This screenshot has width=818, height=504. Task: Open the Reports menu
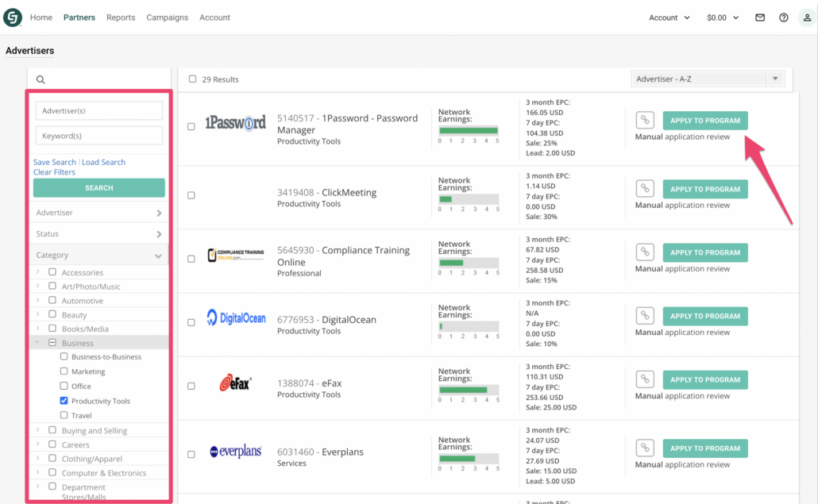point(121,17)
